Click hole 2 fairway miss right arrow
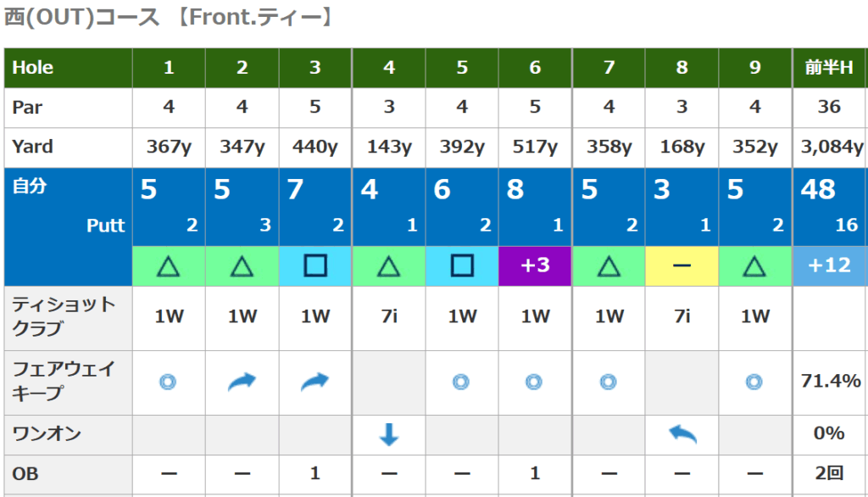The height and width of the screenshot is (497, 868). 242,382
